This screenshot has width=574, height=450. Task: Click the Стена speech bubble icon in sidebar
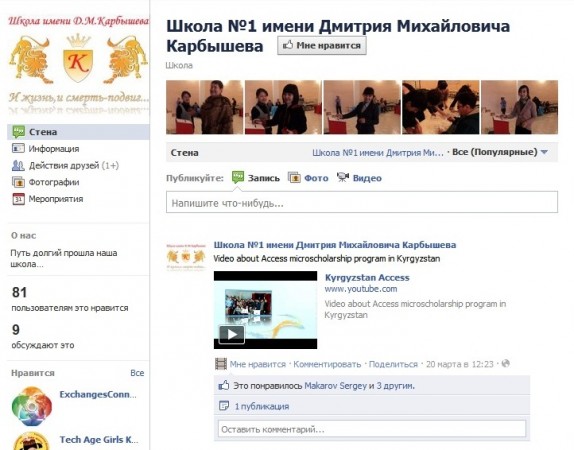pyautogui.click(x=18, y=132)
